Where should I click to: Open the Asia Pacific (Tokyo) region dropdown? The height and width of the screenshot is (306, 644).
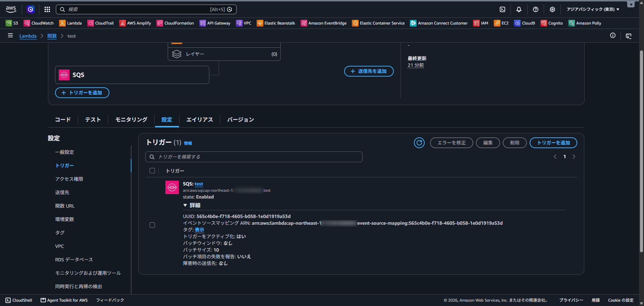(x=593, y=9)
